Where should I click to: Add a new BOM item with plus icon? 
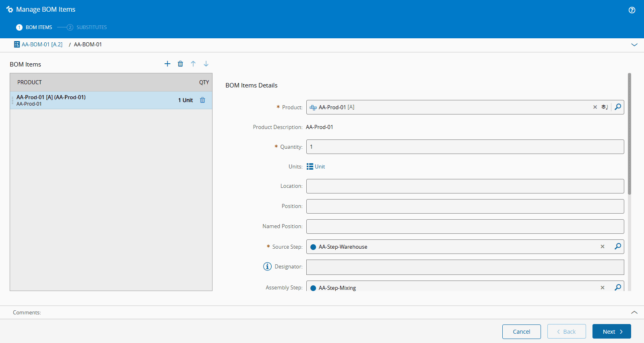[167, 64]
